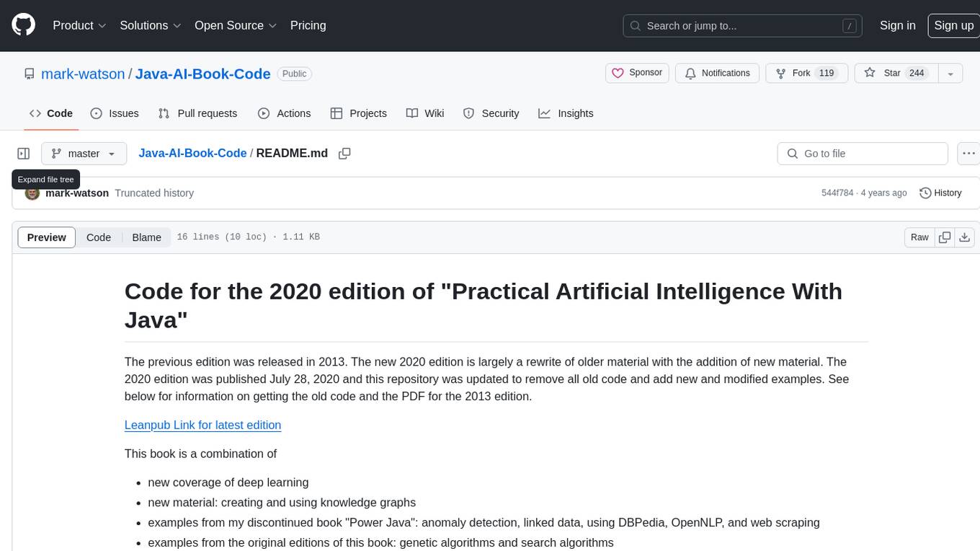Open commit 544f784
The width and height of the screenshot is (980, 551).
point(837,193)
